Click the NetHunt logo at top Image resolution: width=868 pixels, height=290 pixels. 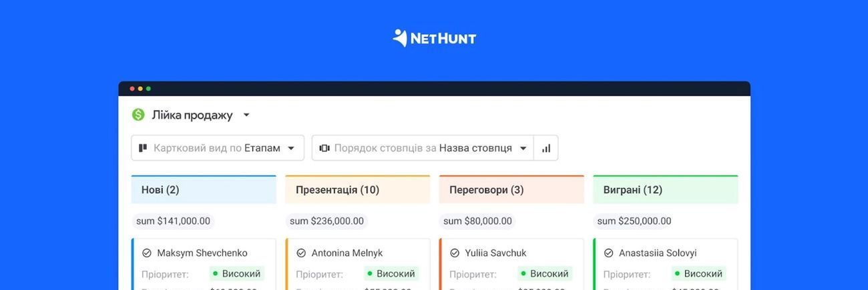pos(434,38)
